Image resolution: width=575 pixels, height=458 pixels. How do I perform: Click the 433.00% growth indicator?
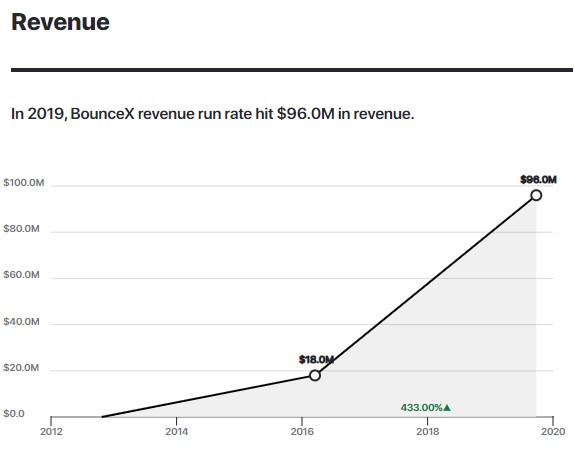425,407
